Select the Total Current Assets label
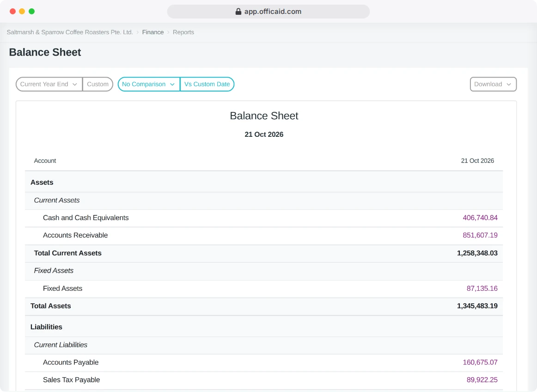This screenshot has width=537, height=392. [68, 253]
